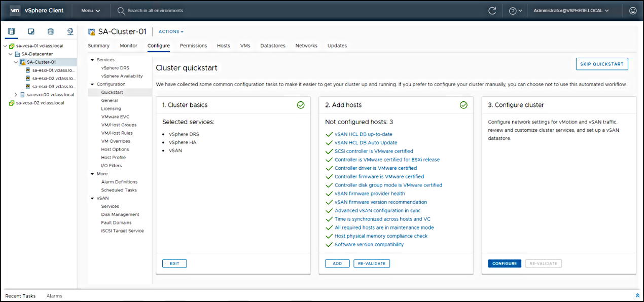Open Administrator@VSPHERE.LOCAL user menu
This screenshot has width=644, height=302.
click(x=571, y=10)
